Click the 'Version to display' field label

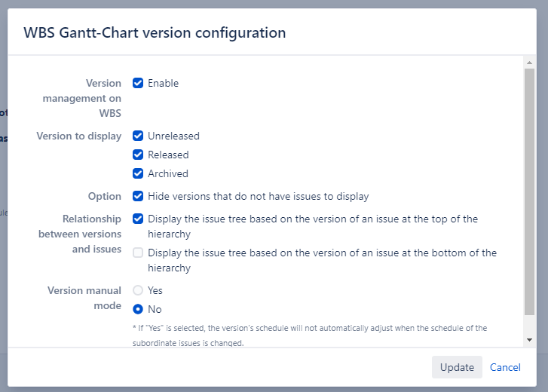(x=79, y=136)
